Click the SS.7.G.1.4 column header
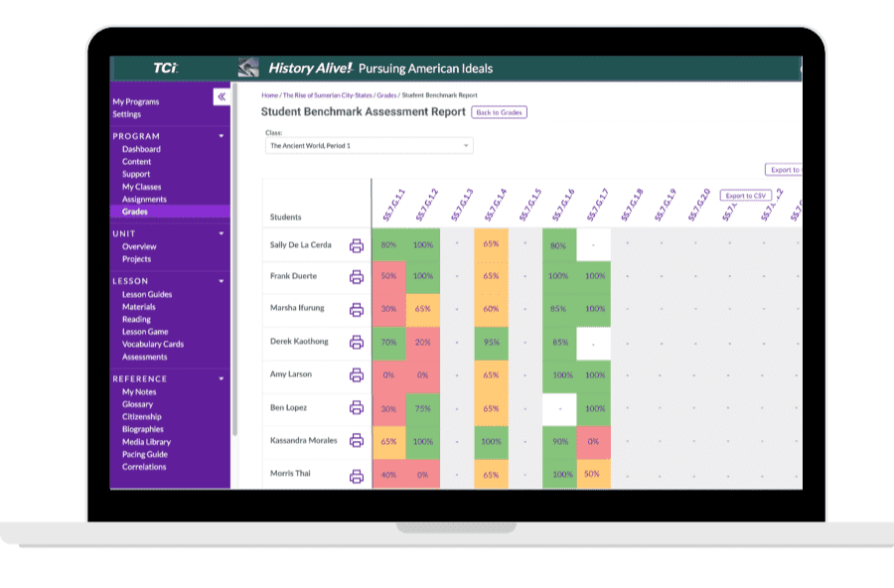 pyautogui.click(x=496, y=205)
